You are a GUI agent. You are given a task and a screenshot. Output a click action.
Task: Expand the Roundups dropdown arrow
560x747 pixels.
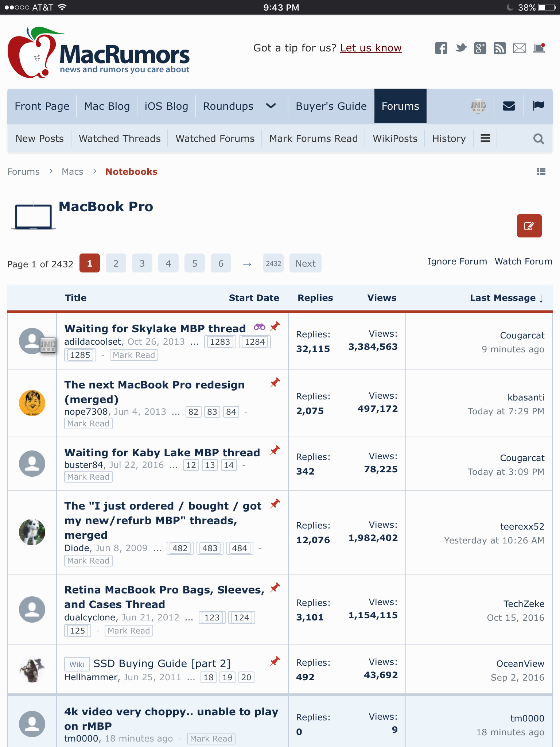point(271,106)
